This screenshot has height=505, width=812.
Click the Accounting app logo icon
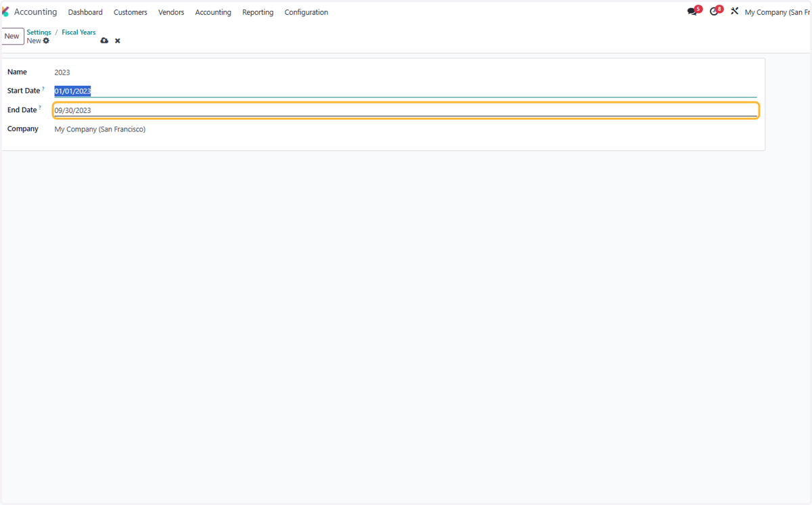coord(5,12)
